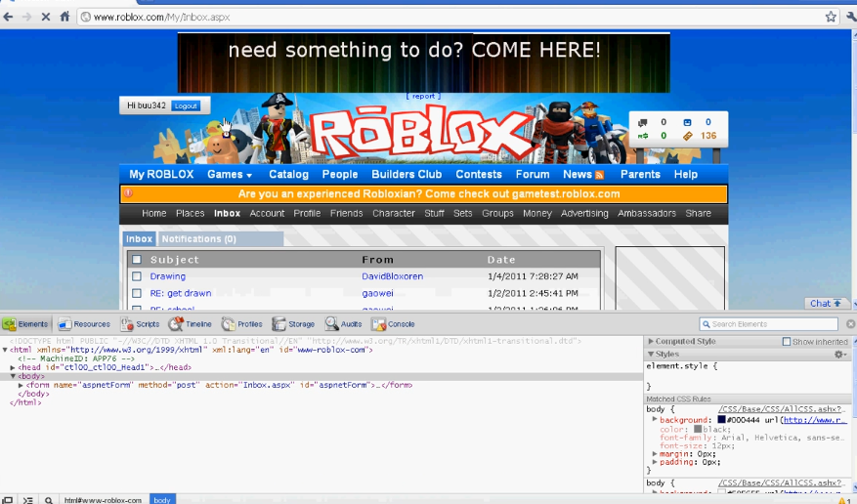Bookmark page with the star icon
Viewport: 857px width, 504px height.
tap(831, 17)
